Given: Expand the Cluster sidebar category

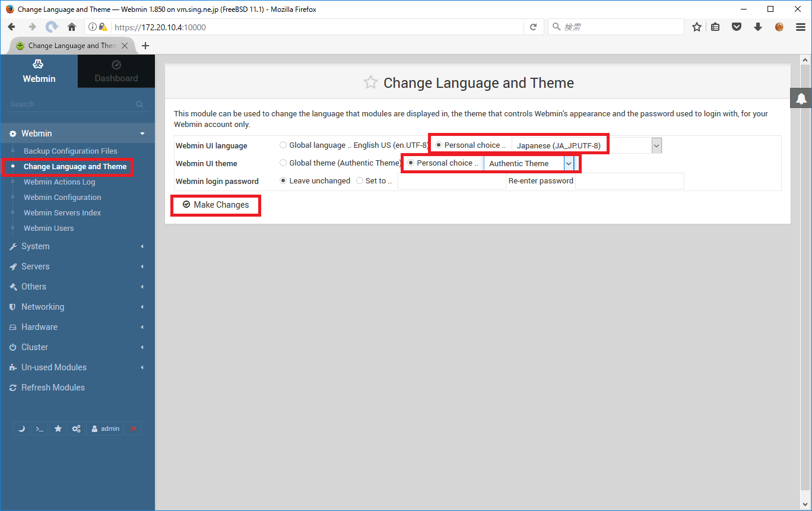Looking at the screenshot, I should (x=77, y=347).
